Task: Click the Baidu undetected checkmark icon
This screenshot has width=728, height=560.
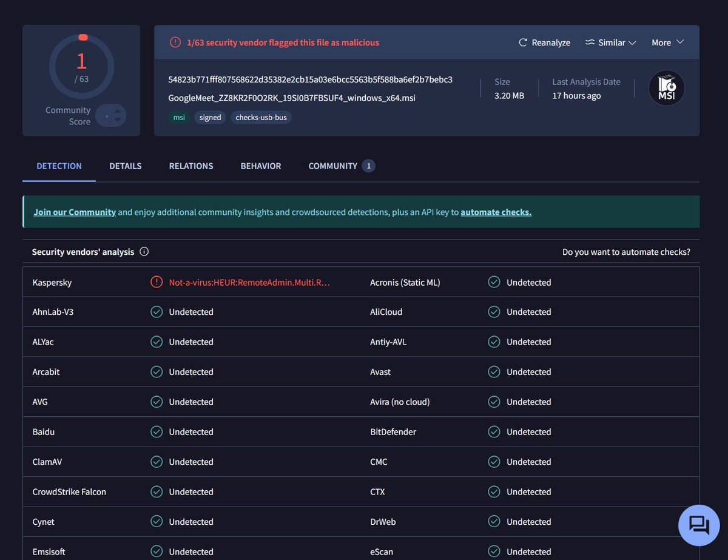Action: tap(157, 432)
